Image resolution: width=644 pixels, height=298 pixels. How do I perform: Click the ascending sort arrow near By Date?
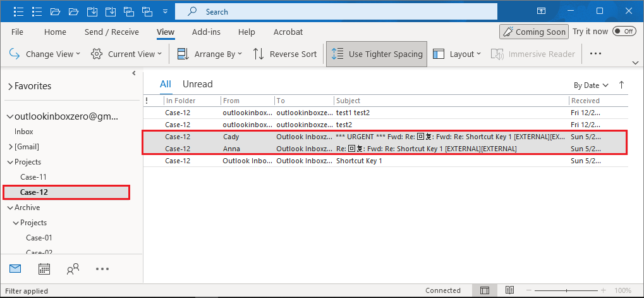point(621,85)
